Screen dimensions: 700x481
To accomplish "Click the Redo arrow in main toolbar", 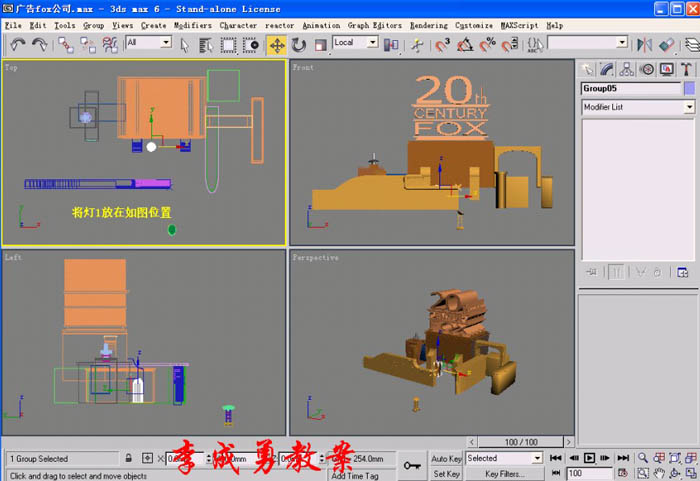I will [x=40, y=45].
